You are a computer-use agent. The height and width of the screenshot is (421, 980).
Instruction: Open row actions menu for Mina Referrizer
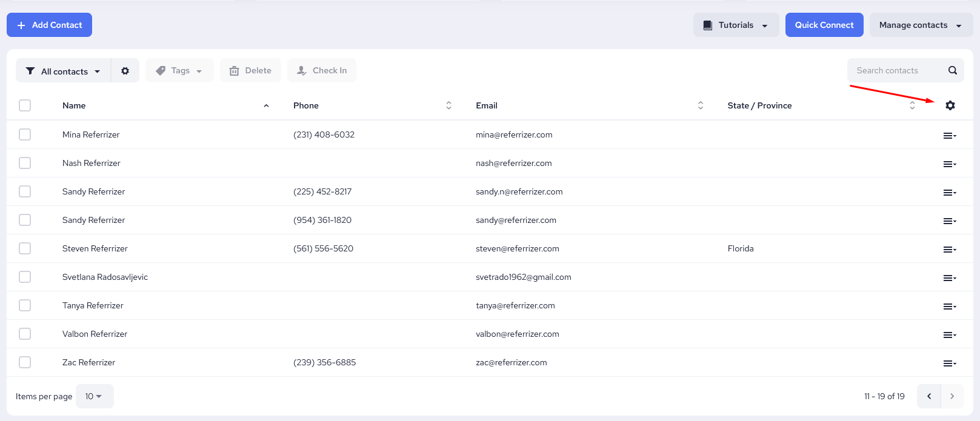tap(950, 136)
